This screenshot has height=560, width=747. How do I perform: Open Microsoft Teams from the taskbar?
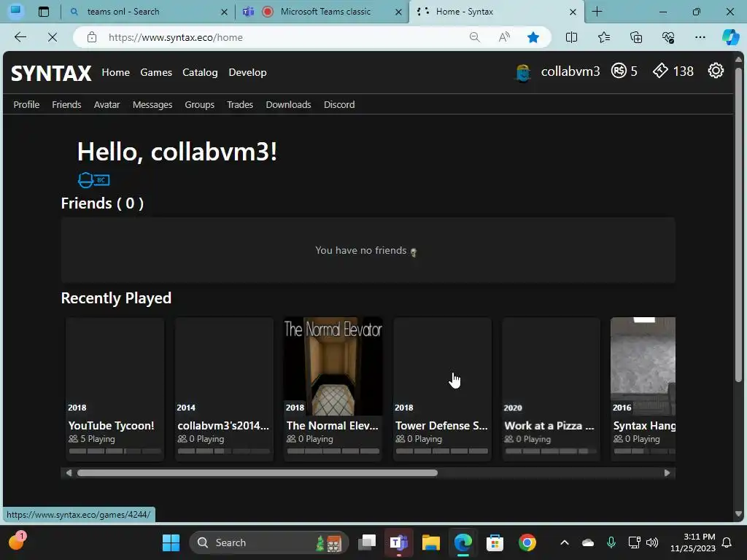pyautogui.click(x=399, y=542)
